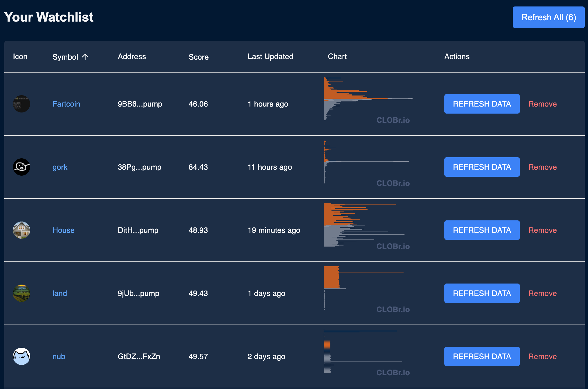Click the gork token icon
The width and height of the screenshot is (588, 389).
pos(22,167)
